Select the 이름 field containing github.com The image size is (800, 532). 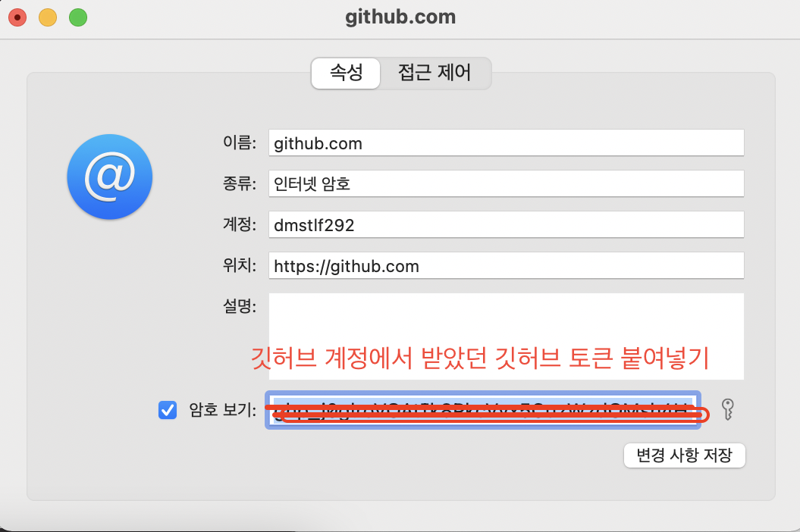tap(506, 142)
